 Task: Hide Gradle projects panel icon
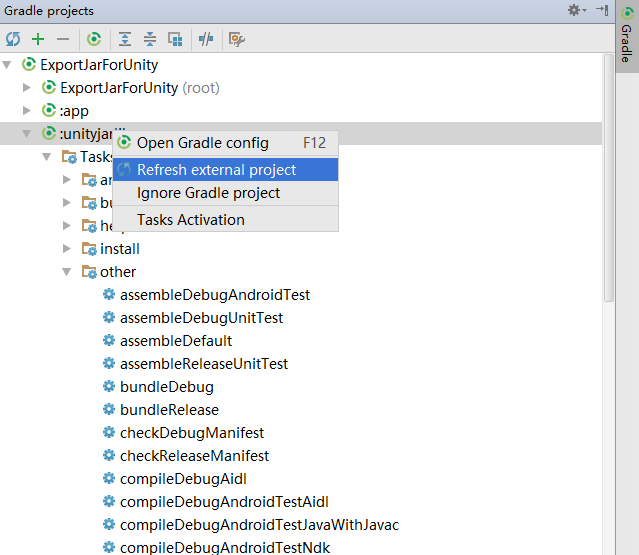[602, 10]
